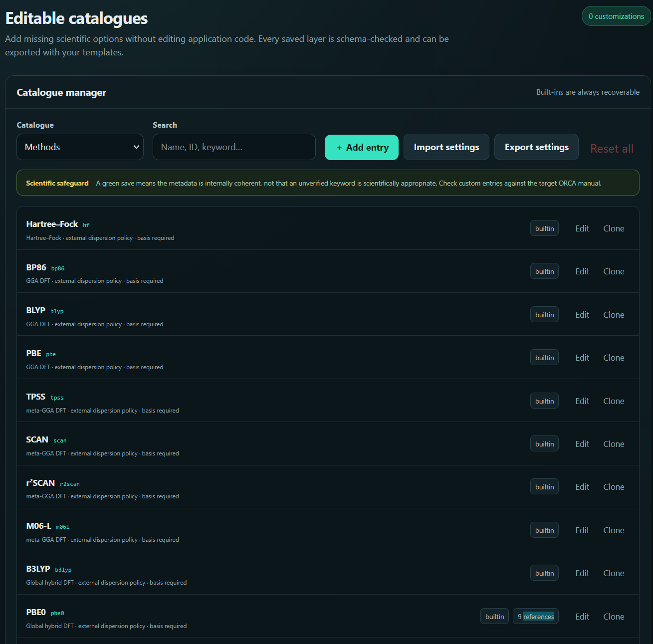653x644 pixels.
Task: Open Import settings
Action: coord(446,147)
